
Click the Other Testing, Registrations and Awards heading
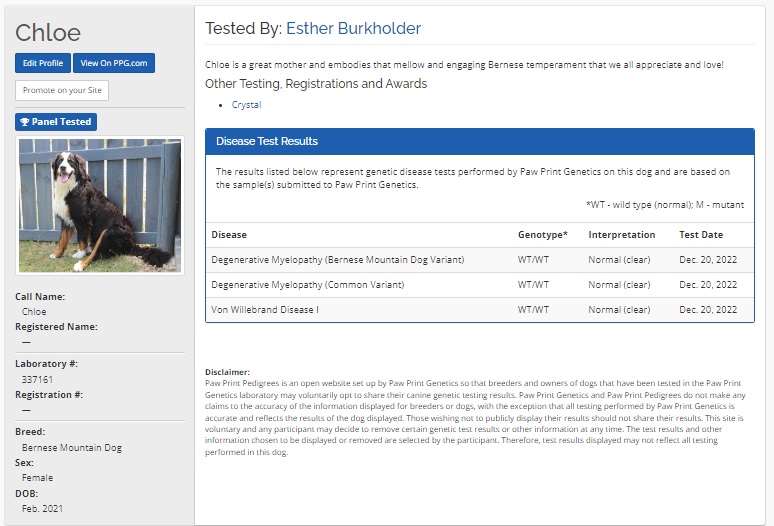click(316, 84)
